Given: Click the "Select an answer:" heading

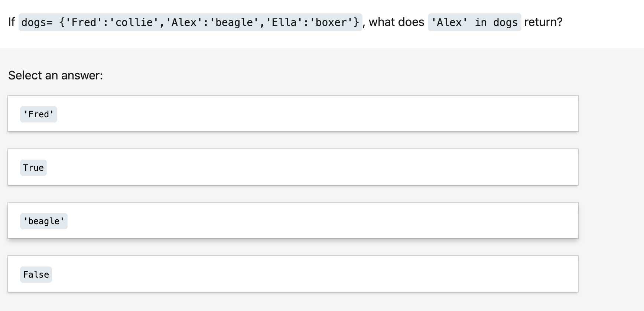Looking at the screenshot, I should (x=55, y=75).
